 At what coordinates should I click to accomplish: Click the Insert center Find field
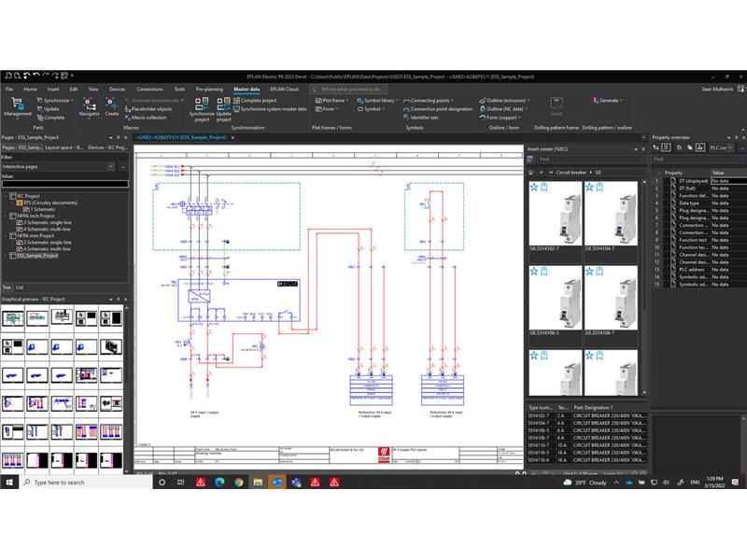(x=590, y=160)
